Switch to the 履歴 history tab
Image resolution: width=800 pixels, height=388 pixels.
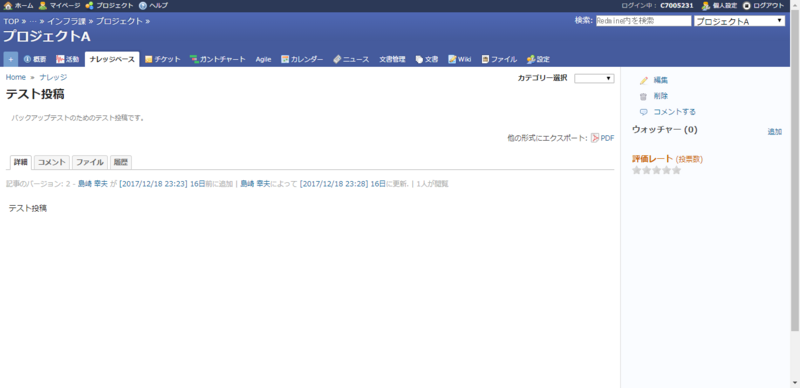[x=121, y=162]
